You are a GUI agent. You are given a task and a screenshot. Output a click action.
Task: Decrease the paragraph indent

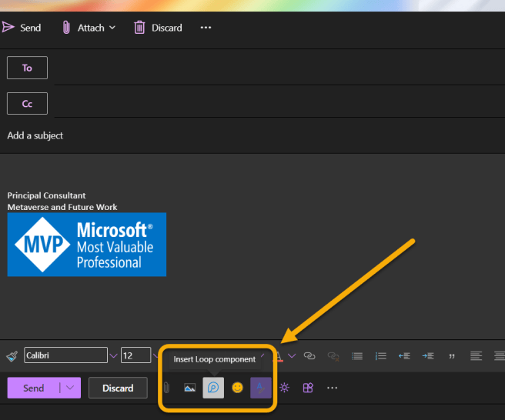coord(404,356)
